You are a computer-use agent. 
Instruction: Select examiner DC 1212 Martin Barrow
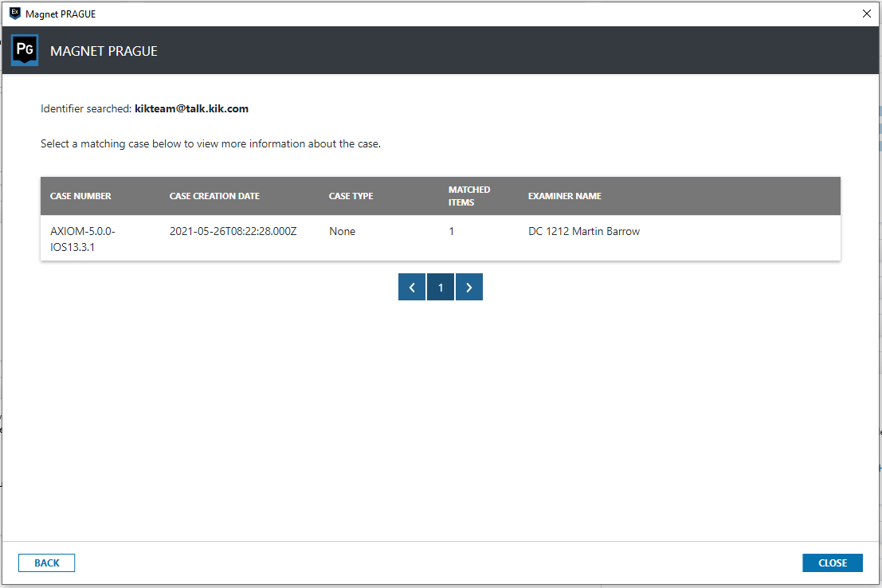[x=583, y=232]
